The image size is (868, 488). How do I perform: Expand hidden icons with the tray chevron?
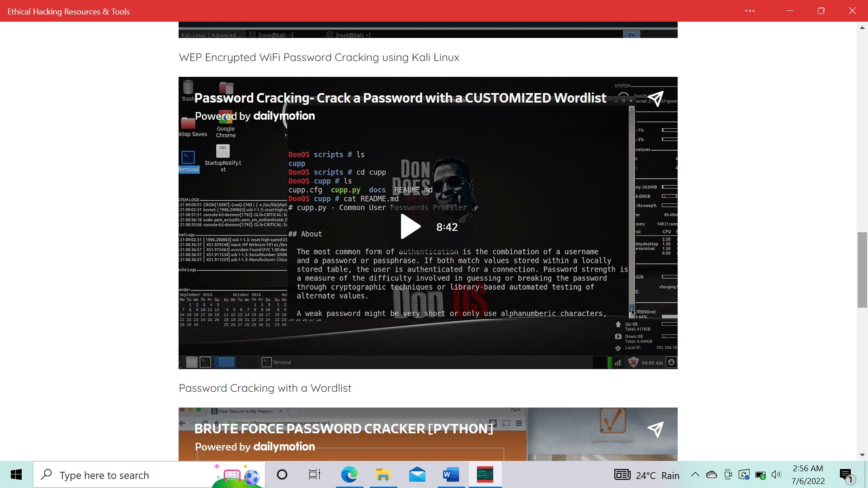point(696,475)
